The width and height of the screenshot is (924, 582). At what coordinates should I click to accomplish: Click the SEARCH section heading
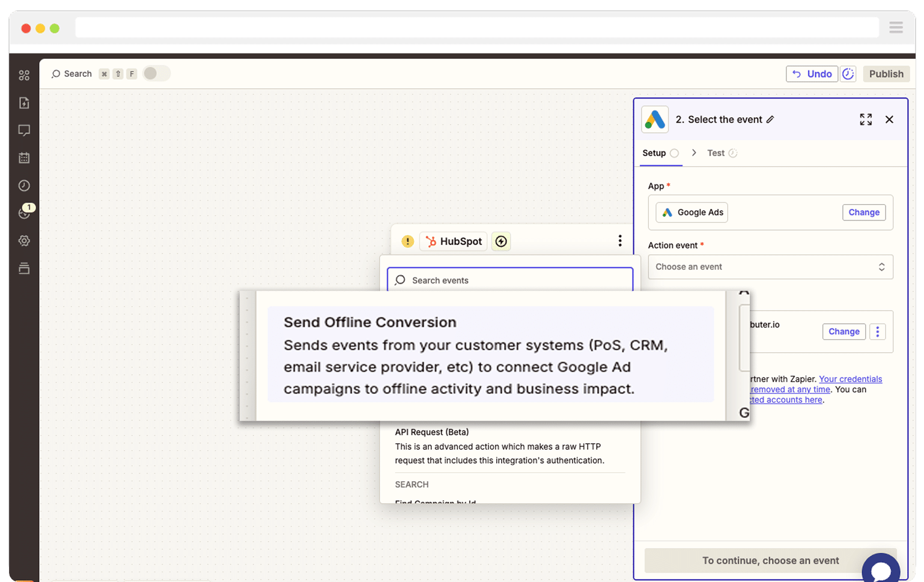click(412, 485)
